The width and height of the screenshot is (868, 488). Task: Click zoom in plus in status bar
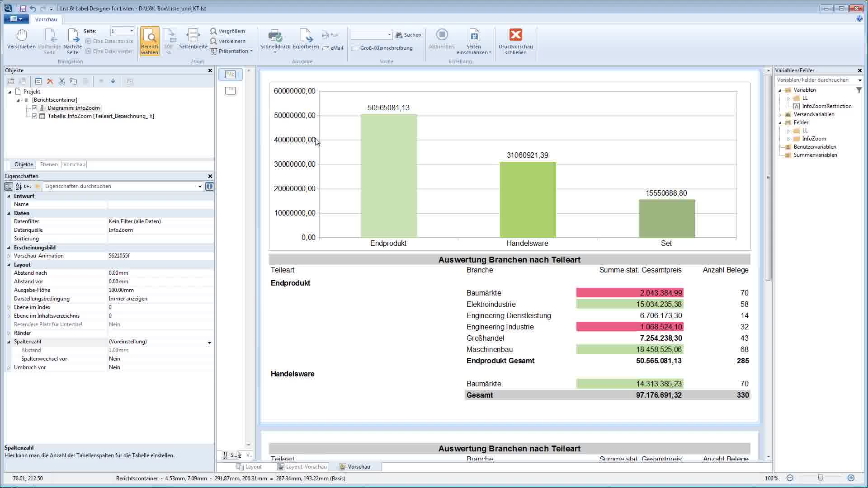[851, 478]
